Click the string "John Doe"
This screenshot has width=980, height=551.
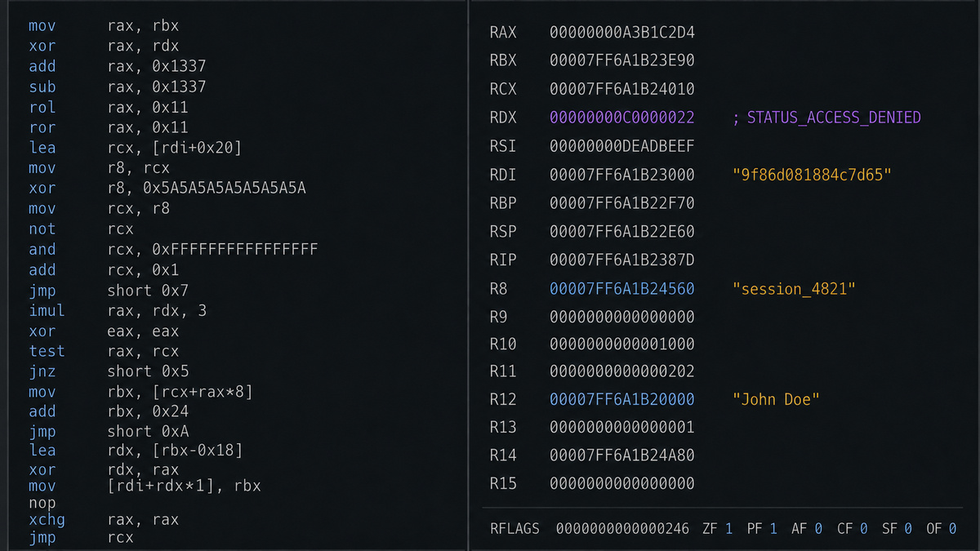pos(776,399)
